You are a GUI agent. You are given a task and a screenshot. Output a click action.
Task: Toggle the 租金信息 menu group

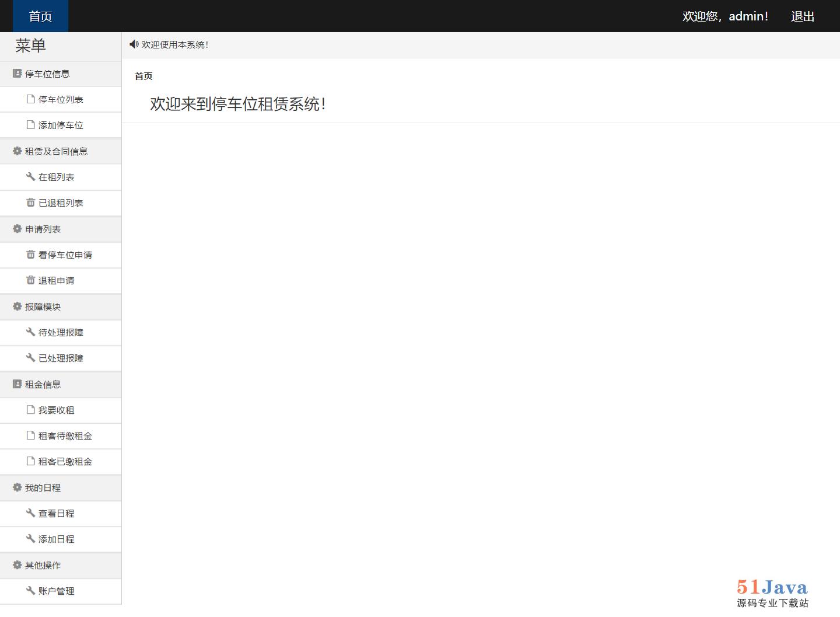tap(43, 385)
